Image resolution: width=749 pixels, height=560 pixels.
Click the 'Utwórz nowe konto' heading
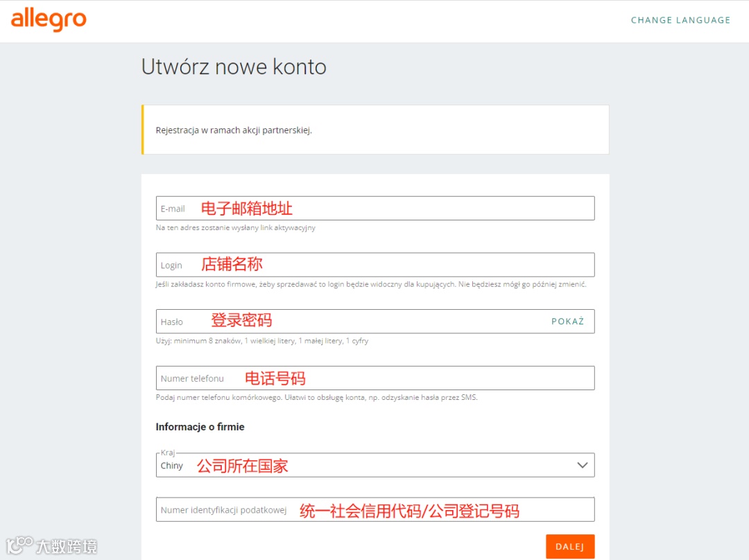(x=234, y=67)
